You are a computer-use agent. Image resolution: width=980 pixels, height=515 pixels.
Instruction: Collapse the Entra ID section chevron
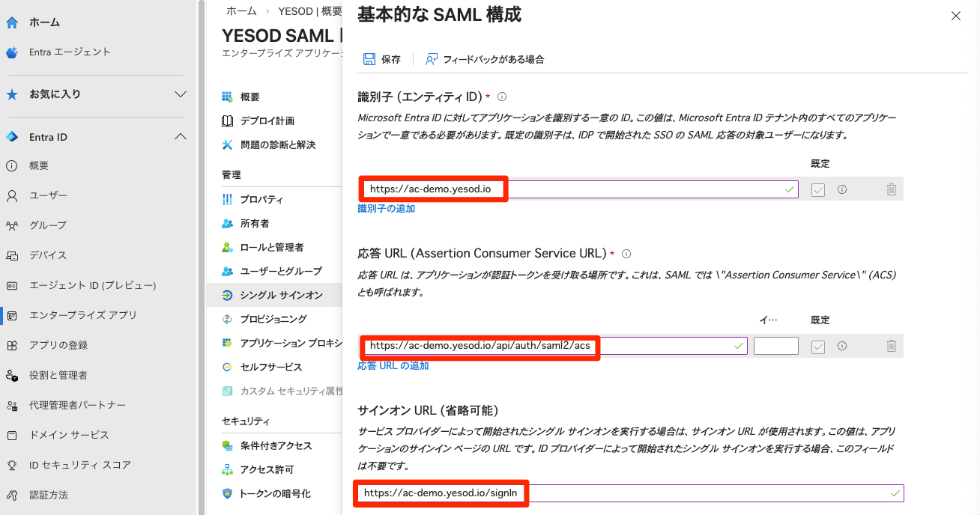(x=181, y=137)
